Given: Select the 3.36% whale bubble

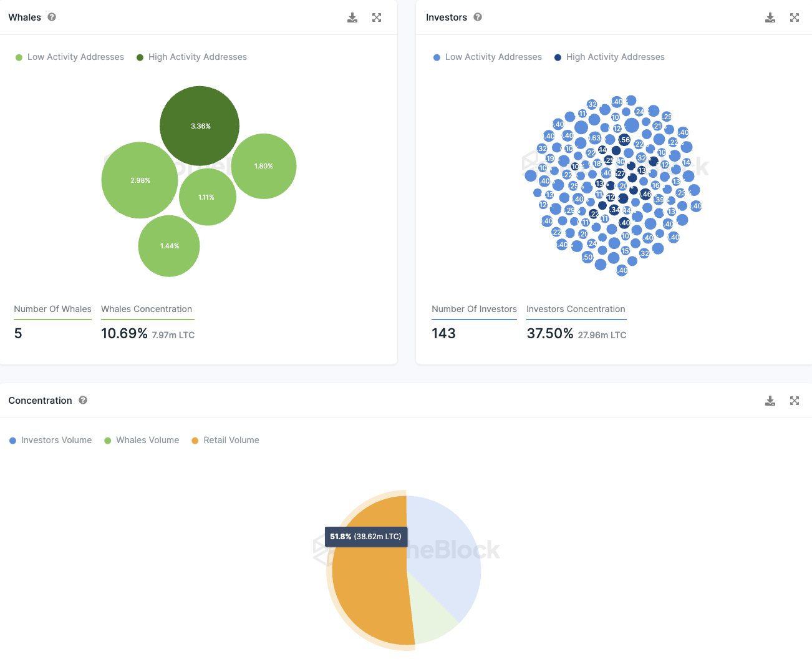Looking at the screenshot, I should (x=200, y=125).
